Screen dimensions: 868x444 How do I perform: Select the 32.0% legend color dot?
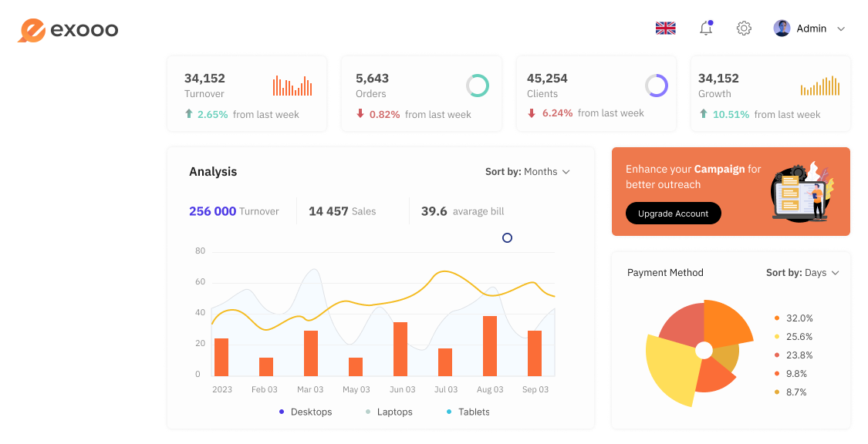[777, 318]
